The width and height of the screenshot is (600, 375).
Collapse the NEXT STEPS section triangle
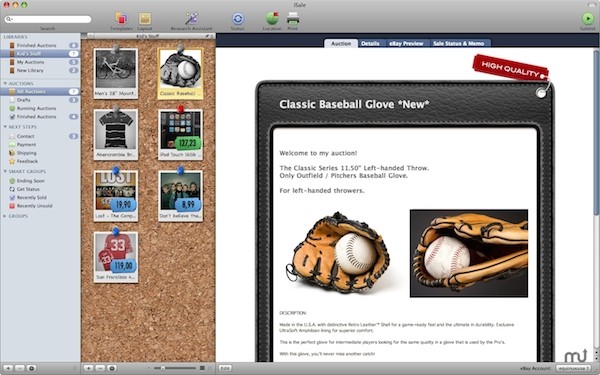point(5,127)
